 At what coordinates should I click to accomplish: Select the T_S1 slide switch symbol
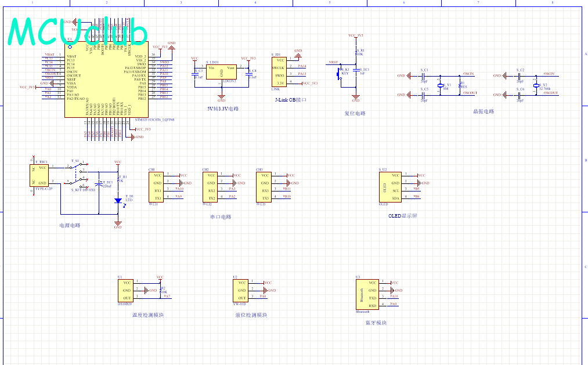click(78, 175)
